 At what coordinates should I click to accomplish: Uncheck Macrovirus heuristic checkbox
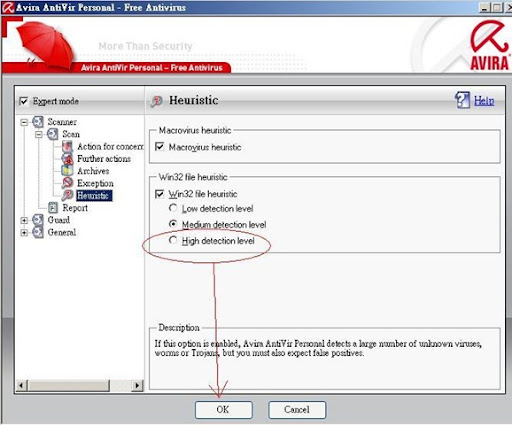(160, 147)
